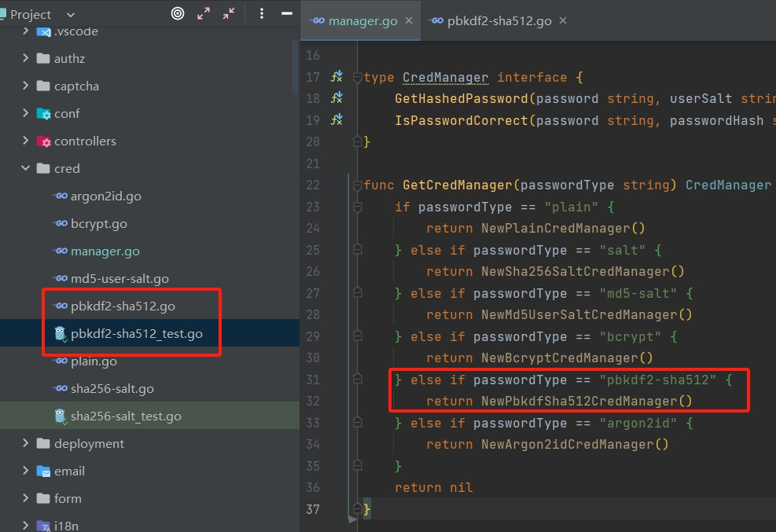Open bcrypt.go in the project tree
This screenshot has width=776, height=532.
[x=99, y=223]
